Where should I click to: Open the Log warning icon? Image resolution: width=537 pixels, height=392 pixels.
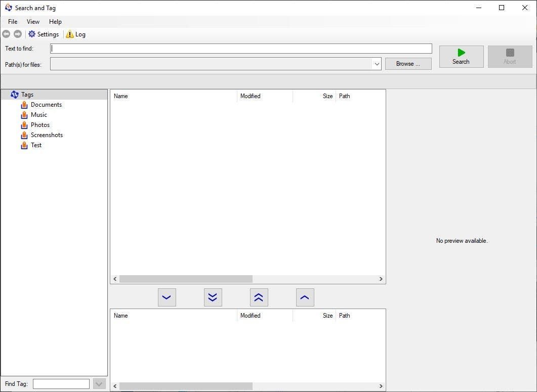pos(69,34)
